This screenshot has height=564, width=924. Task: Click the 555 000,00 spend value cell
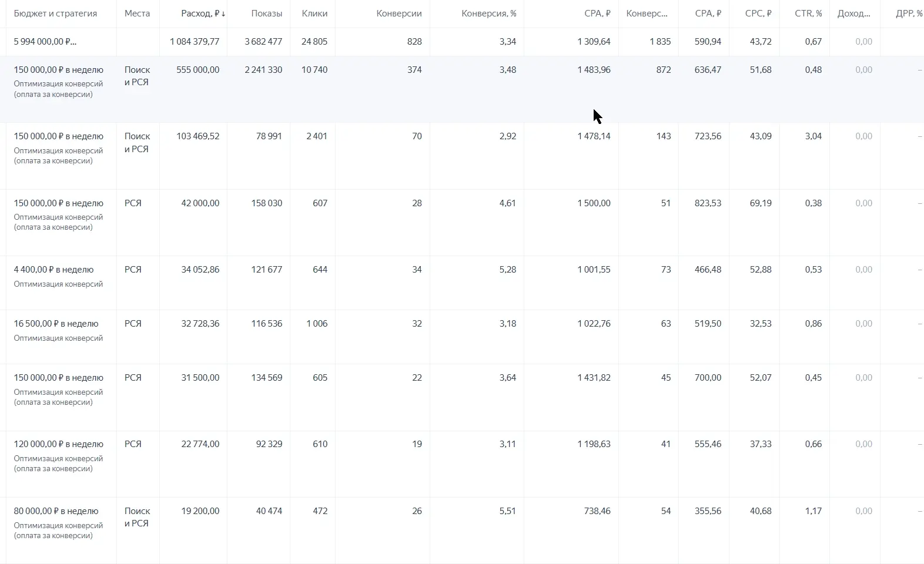click(x=197, y=70)
